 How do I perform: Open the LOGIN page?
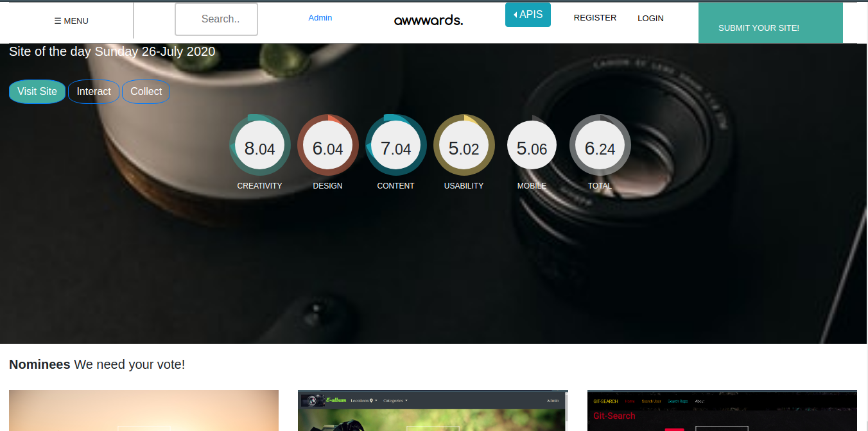coord(650,19)
